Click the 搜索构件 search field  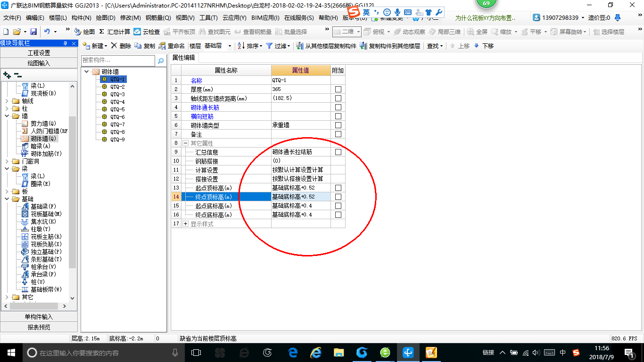click(118, 60)
